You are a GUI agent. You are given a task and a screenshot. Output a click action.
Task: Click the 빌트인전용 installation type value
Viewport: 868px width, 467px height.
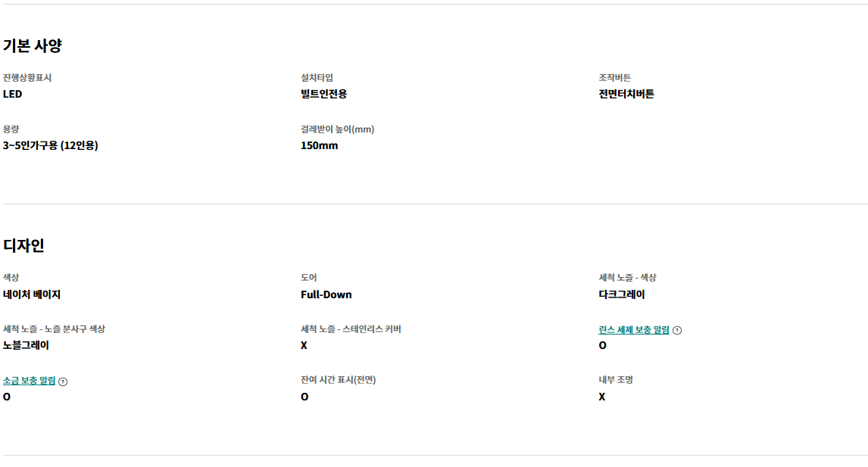pyautogui.click(x=324, y=94)
